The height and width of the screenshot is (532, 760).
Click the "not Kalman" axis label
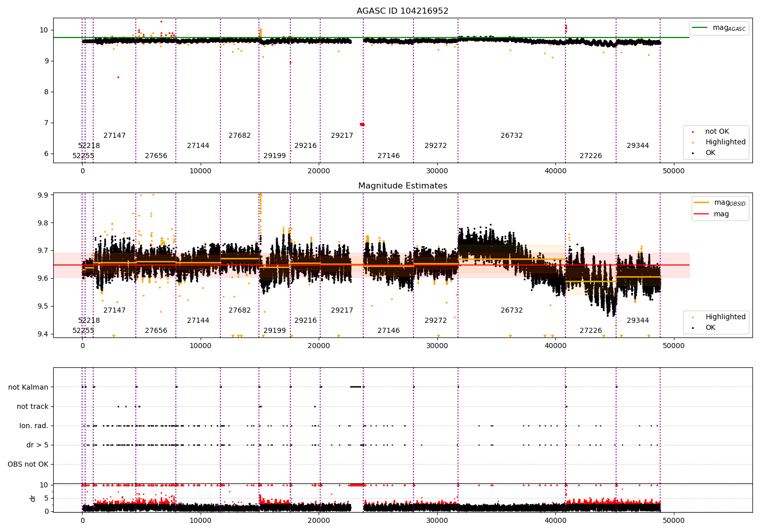tap(28, 387)
